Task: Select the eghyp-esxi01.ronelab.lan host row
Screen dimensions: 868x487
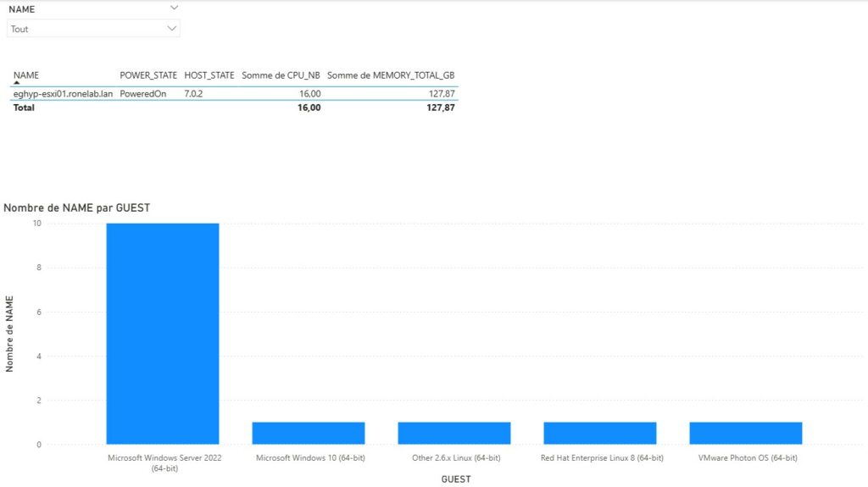Action: pos(63,93)
